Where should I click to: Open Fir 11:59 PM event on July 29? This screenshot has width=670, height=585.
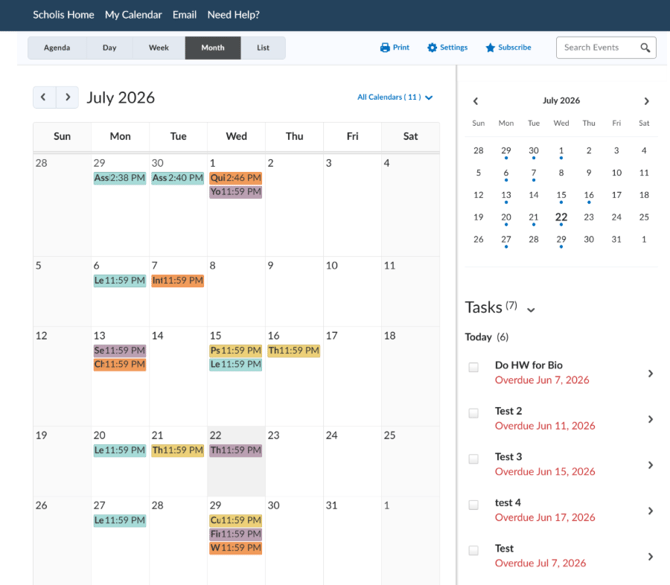coord(235,534)
